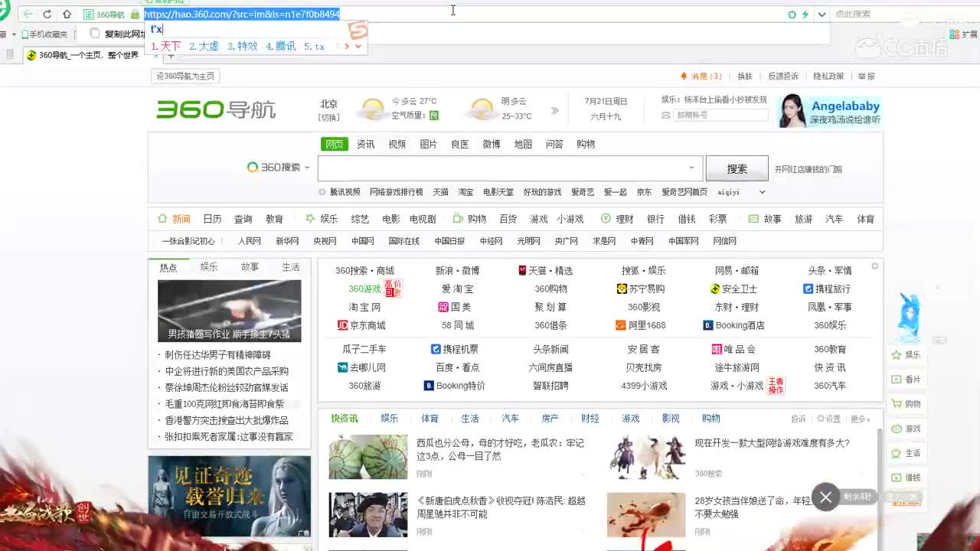This screenshot has width=980, height=551.
Task: Open 苏宁易购 site icon link
Action: tap(622, 289)
